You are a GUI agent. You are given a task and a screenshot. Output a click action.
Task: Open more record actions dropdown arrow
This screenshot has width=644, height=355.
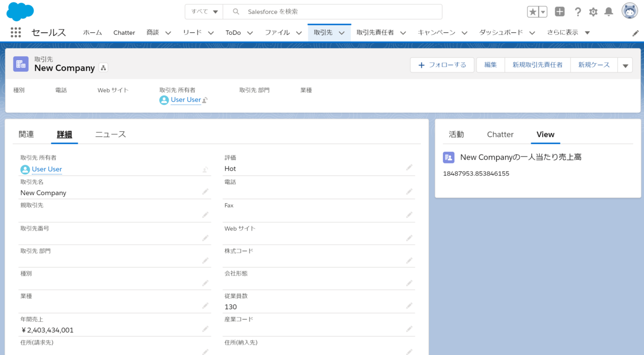pos(625,65)
